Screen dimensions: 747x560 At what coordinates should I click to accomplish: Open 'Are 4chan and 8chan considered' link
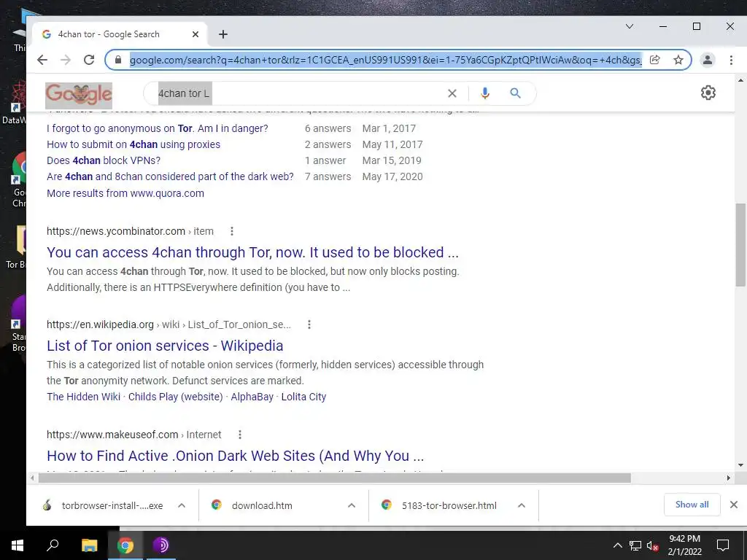pos(170,176)
